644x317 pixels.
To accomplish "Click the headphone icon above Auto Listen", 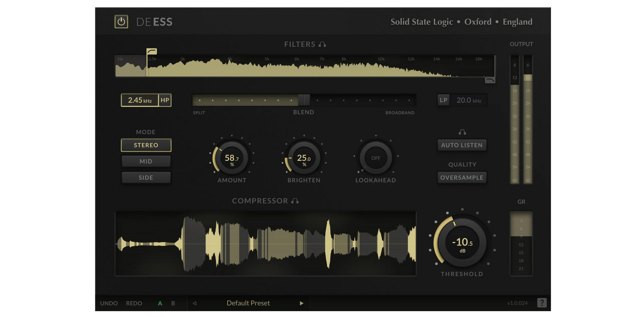I will [462, 132].
